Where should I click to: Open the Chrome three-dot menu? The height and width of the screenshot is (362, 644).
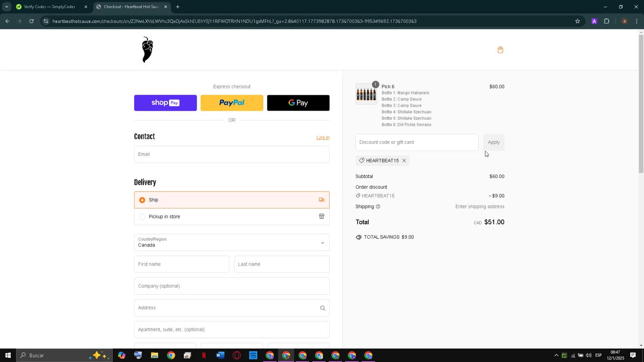636,21
